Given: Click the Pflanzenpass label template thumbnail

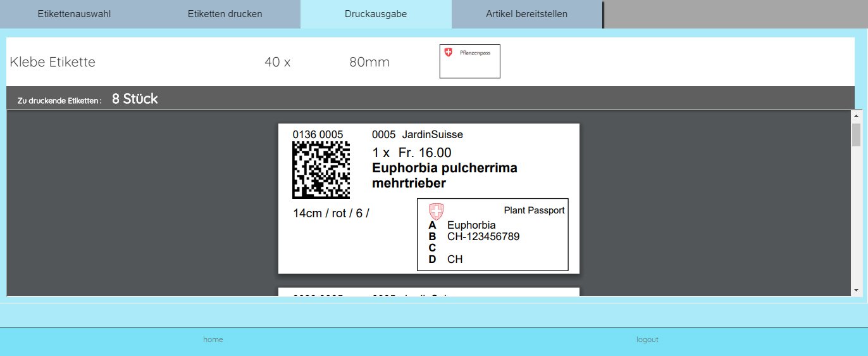Looking at the screenshot, I should (x=470, y=61).
